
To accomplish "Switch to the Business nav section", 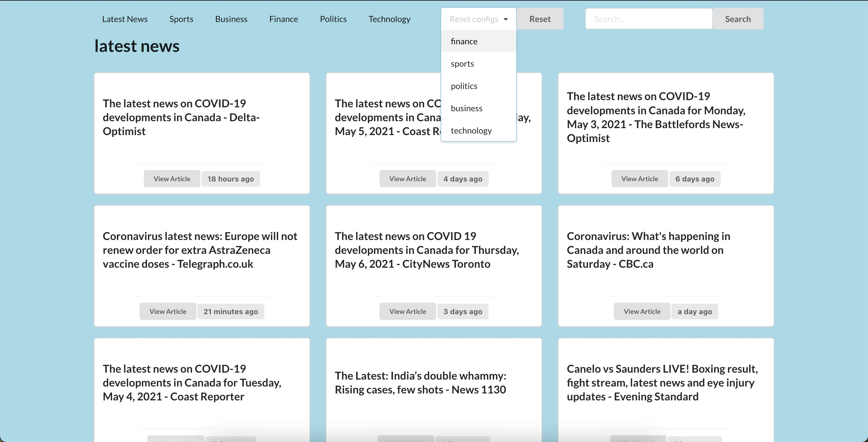I will point(231,19).
